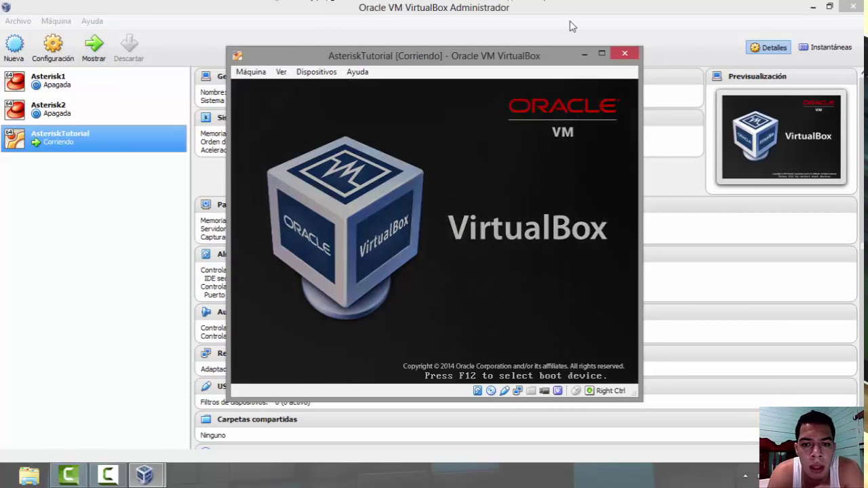Screen dimensions: 868x488
Task: Click the video capture status icon
Action: 544,390
